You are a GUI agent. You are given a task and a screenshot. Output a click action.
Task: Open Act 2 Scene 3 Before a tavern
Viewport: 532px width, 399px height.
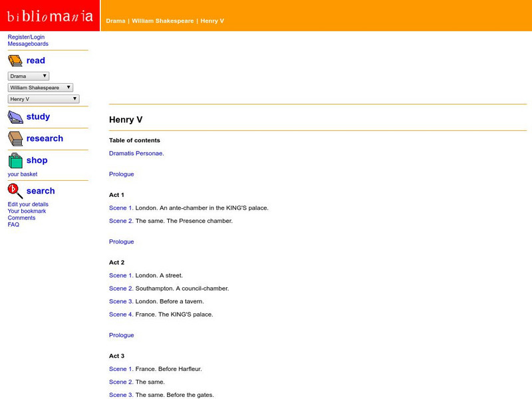coord(121,301)
